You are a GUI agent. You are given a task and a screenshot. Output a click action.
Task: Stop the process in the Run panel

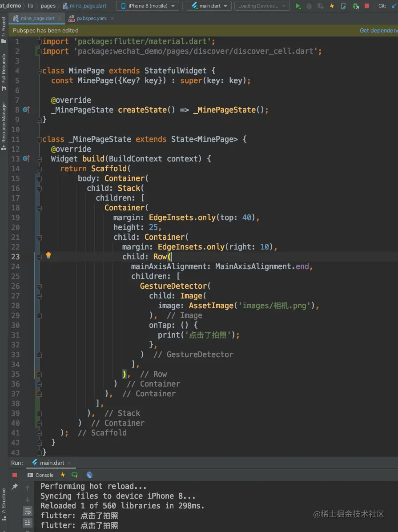15,475
